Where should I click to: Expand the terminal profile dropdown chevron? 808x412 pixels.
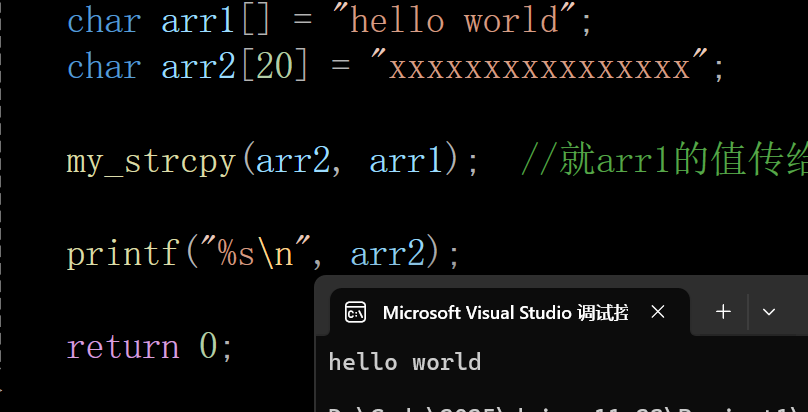tap(769, 312)
